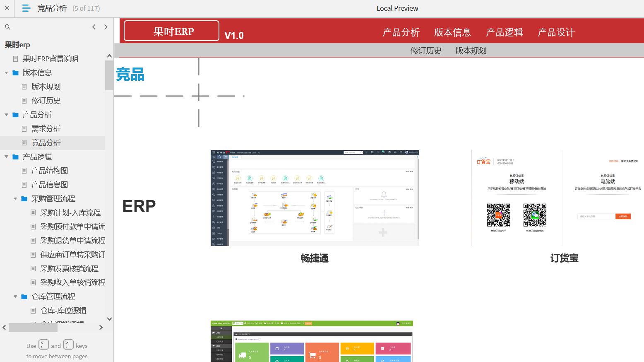This screenshot has width=644, height=362.
Task: Click the 订货宝 caption text
Action: pos(564,258)
